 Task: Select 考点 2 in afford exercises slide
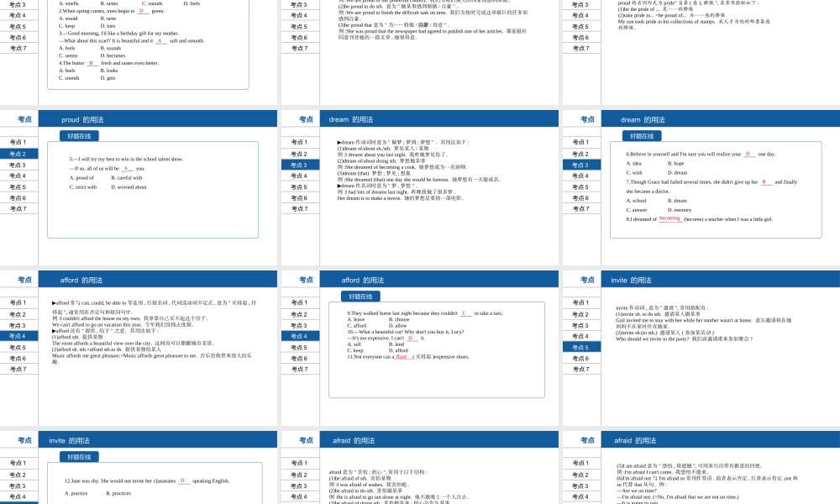point(300,314)
